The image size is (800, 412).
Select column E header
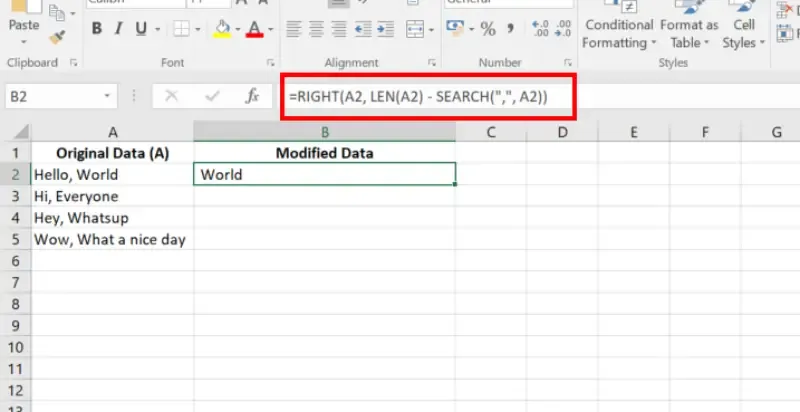634,132
